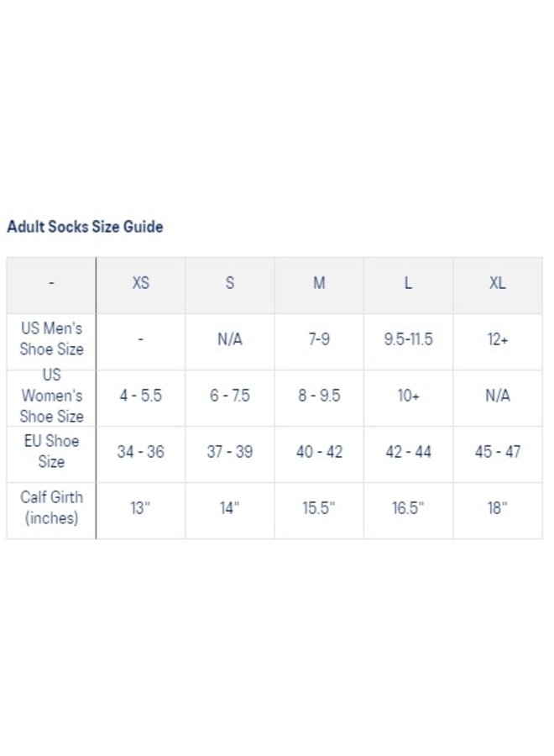The height and width of the screenshot is (756, 554).
Task: Click the 10+ women's size cell
Action: [x=408, y=396]
